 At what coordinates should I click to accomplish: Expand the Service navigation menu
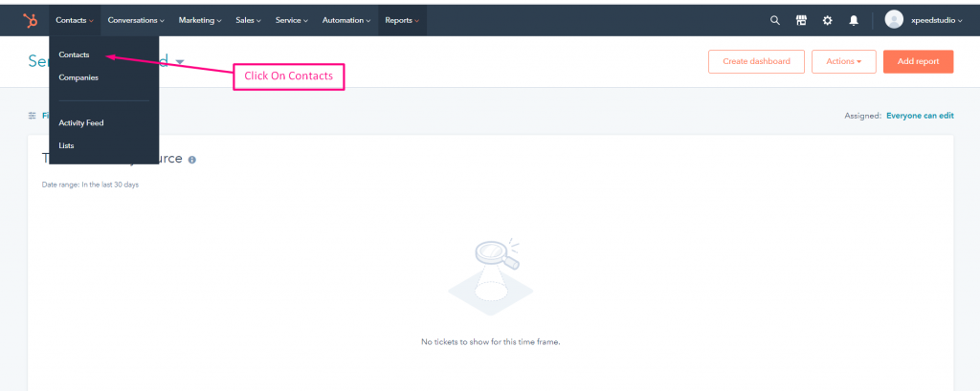point(292,21)
